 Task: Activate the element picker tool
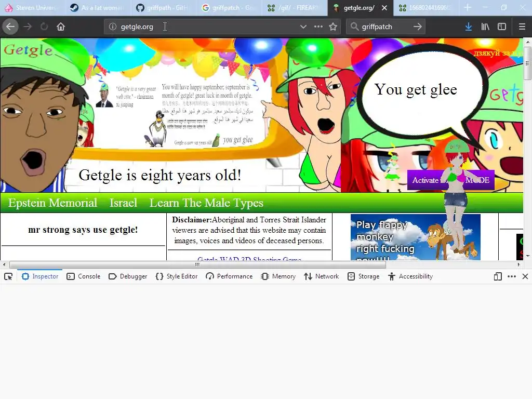[x=8, y=276]
